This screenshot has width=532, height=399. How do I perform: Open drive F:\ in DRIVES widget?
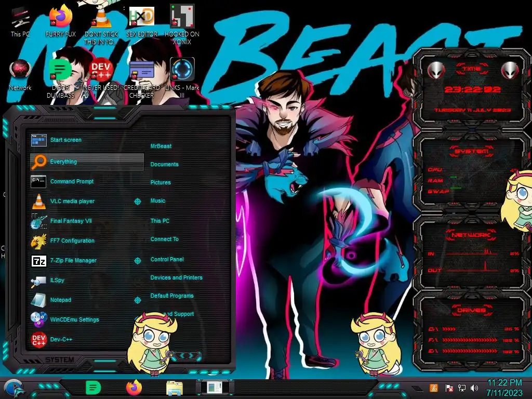pyautogui.click(x=474, y=340)
